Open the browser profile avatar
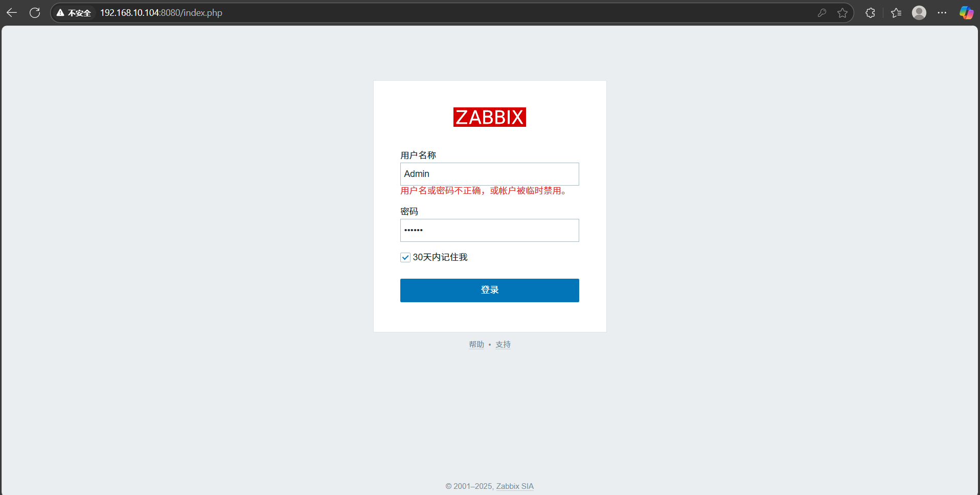The image size is (980, 495). coord(919,13)
